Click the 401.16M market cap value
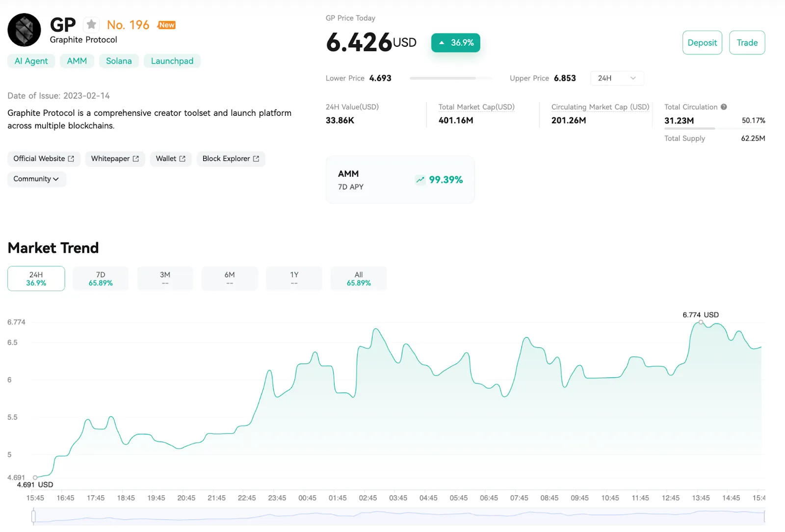Viewport: 785px width, 532px height. tap(456, 120)
